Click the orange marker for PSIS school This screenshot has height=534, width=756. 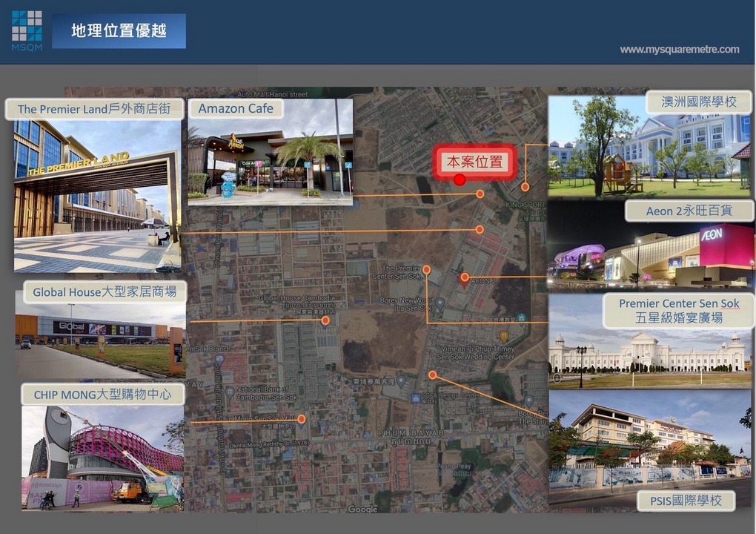pos(433,375)
